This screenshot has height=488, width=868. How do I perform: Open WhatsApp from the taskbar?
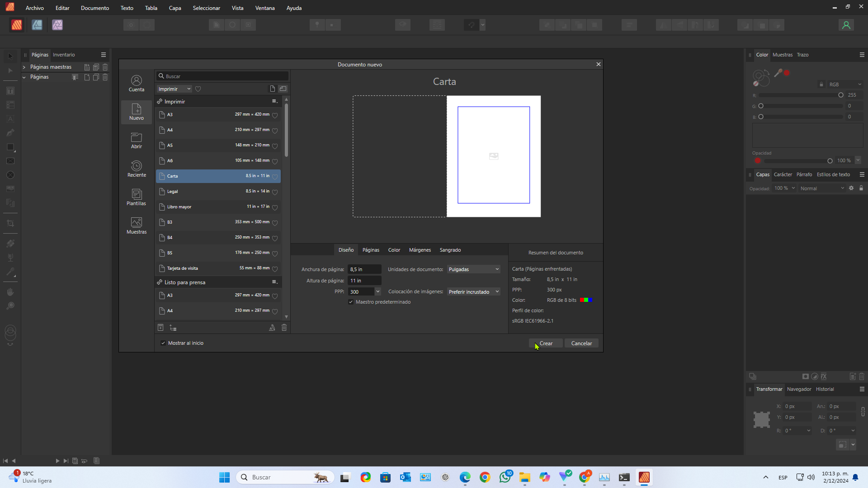(x=505, y=477)
